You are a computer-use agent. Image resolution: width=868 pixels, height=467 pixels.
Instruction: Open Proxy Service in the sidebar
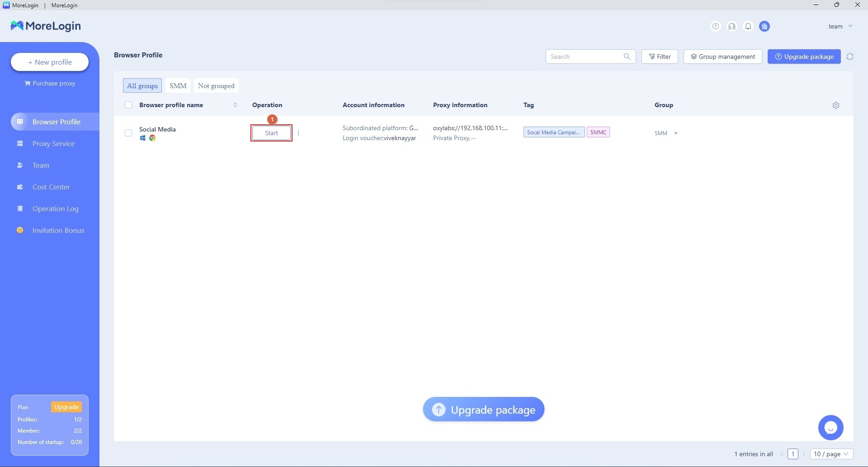coord(53,143)
